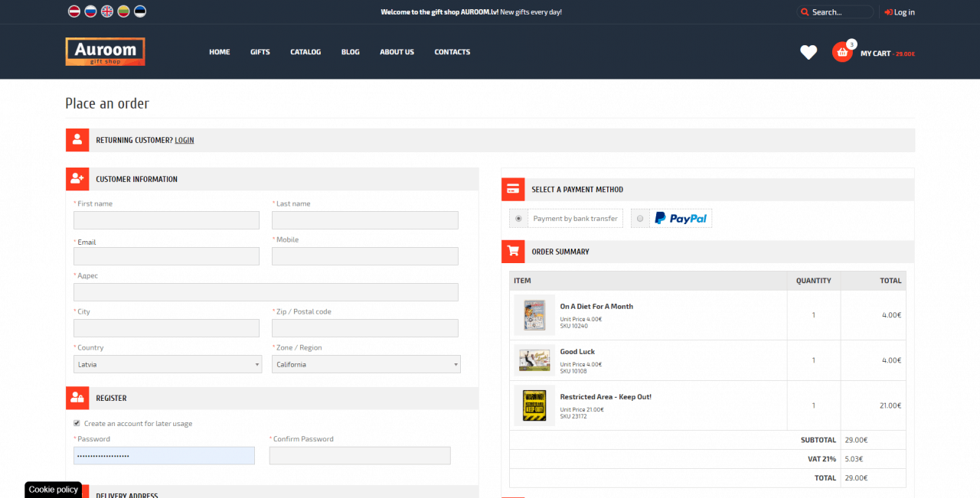
Task: Choose the UK flag for English
Action: click(x=107, y=11)
